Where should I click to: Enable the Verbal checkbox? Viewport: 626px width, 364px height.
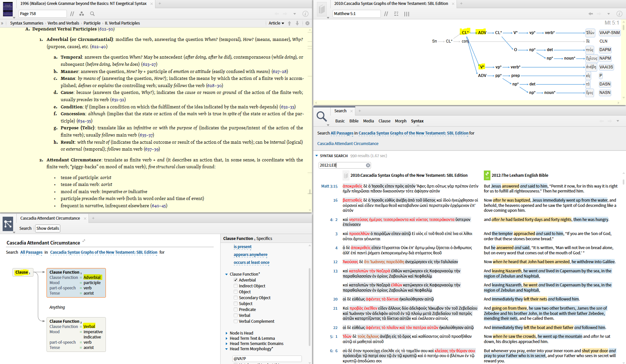point(236,316)
